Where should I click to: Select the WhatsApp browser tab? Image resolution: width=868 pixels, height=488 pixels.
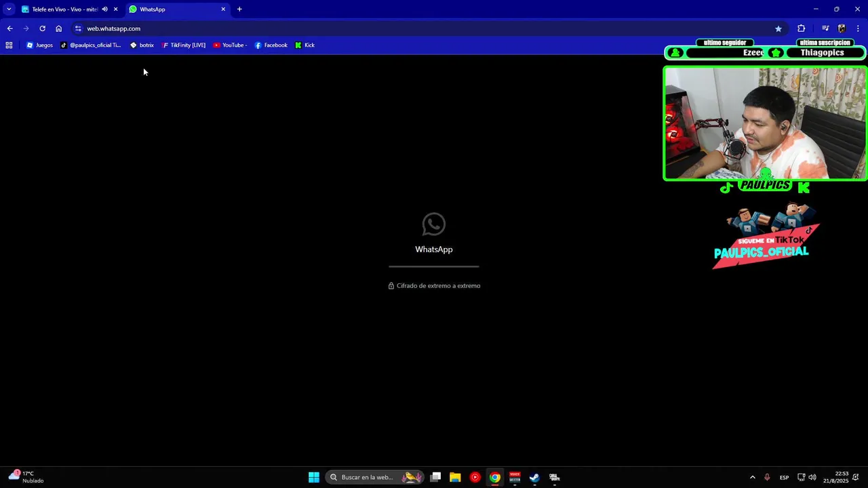click(178, 9)
